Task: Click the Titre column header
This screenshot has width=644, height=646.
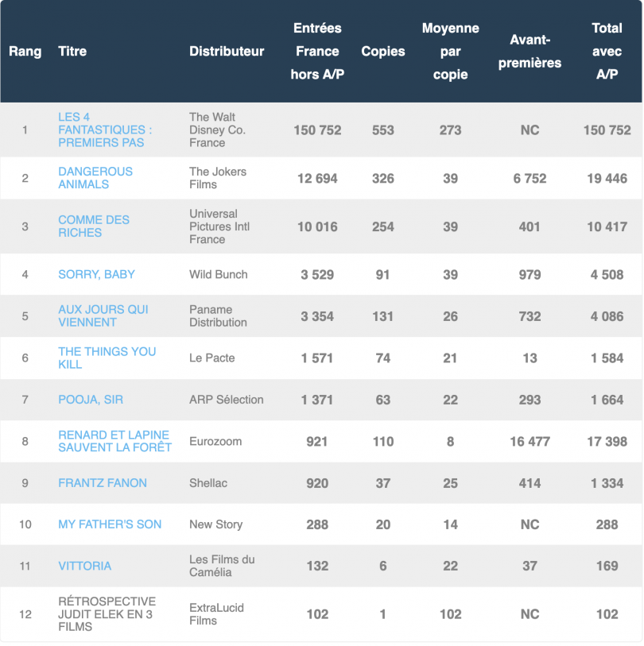Action: tap(72, 52)
